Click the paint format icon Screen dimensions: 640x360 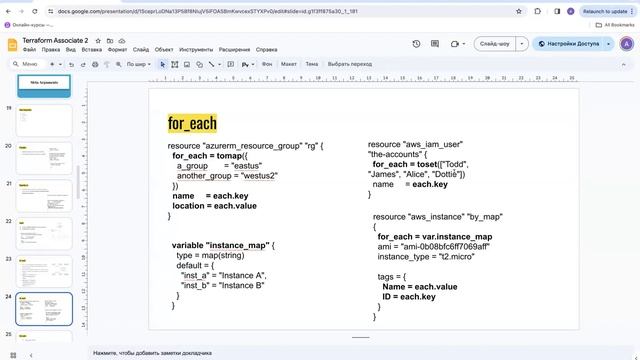click(x=107, y=64)
